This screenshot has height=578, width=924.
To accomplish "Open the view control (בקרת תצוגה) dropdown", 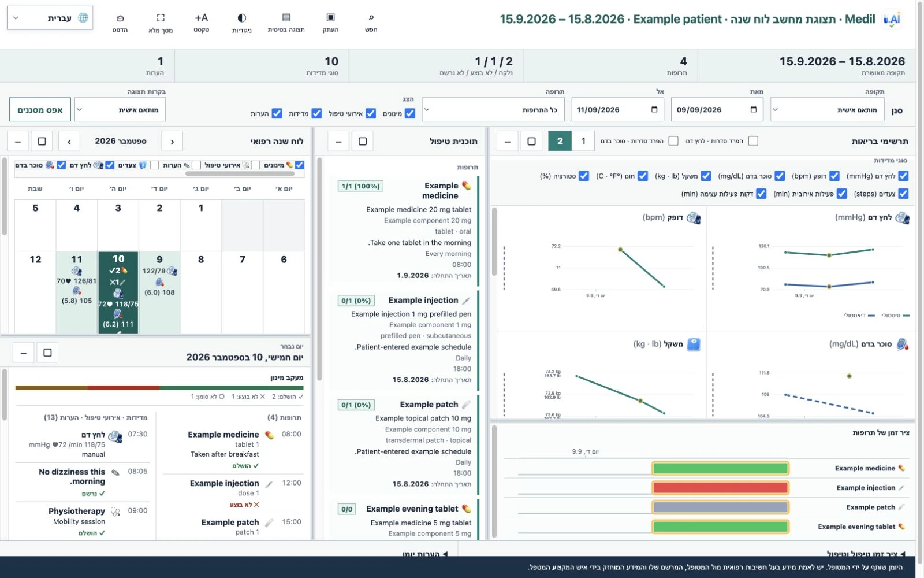I will 120,110.
